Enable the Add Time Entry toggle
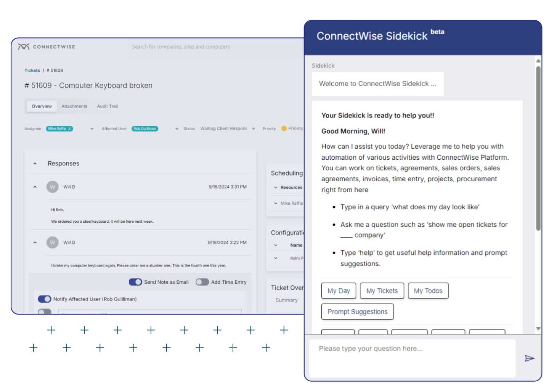This screenshot has height=392, width=549. coord(202,282)
